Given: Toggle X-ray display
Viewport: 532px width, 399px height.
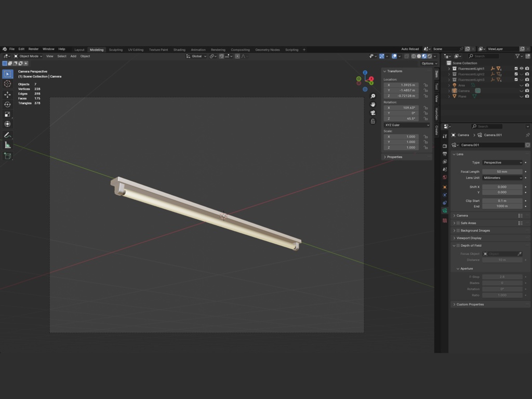Looking at the screenshot, I should click(x=406, y=56).
